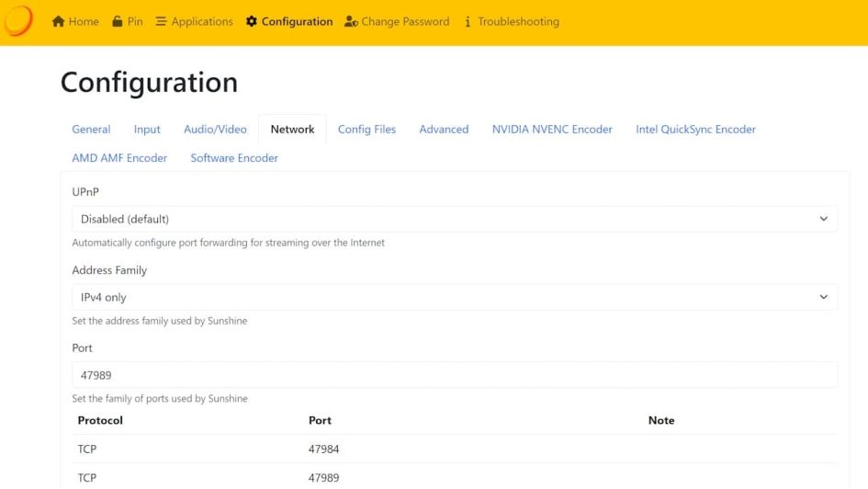Open the Software Encoder tab

[234, 158]
